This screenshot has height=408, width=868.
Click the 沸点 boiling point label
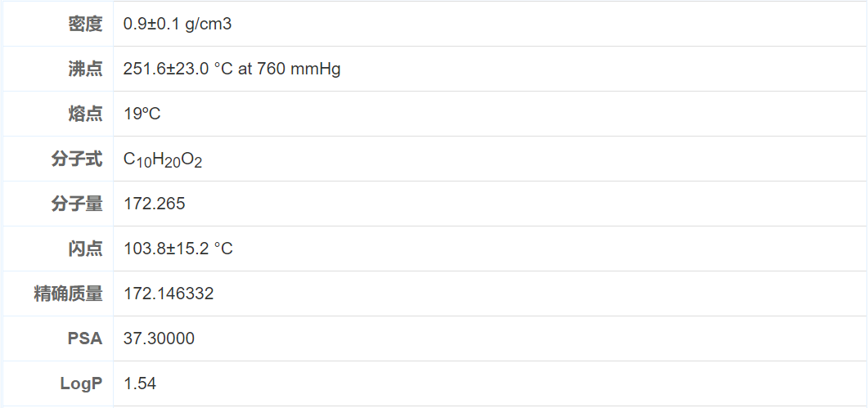coord(85,69)
